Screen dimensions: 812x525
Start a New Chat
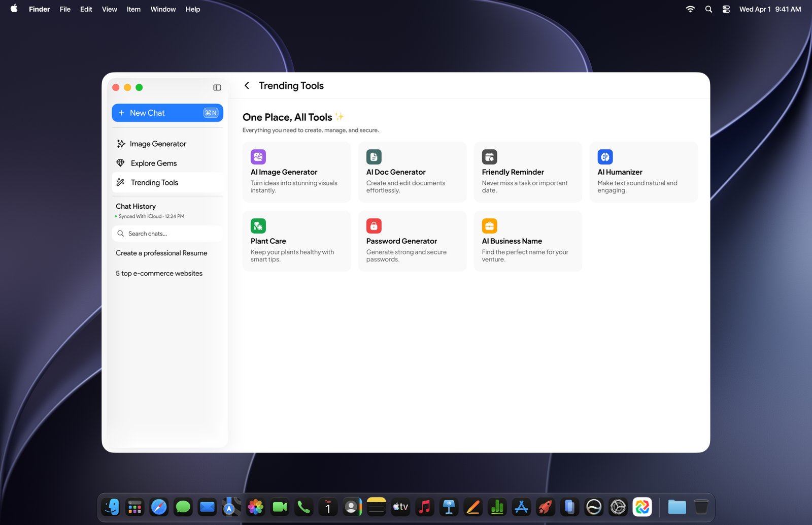[167, 113]
